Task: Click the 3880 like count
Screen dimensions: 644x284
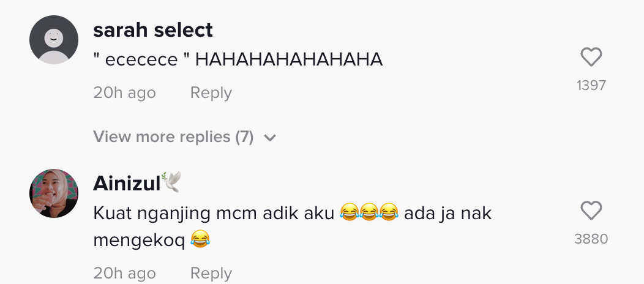Action: coord(591,239)
